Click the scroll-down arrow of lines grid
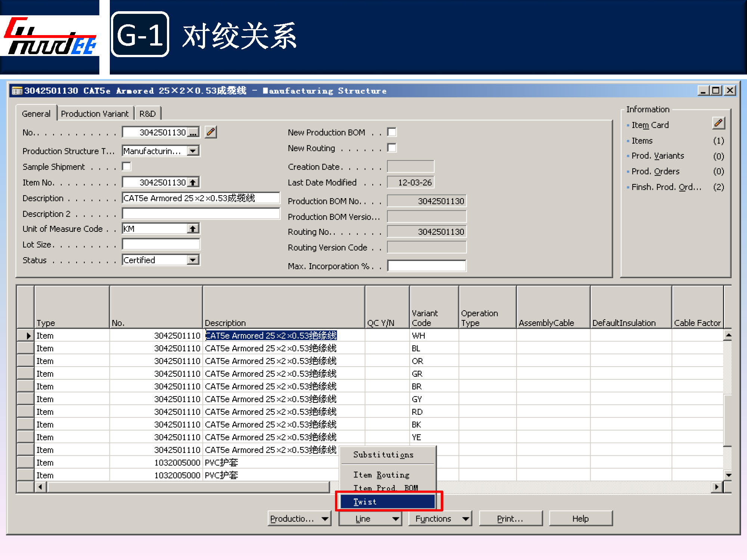Image resolution: width=747 pixels, height=560 pixels. point(728,475)
